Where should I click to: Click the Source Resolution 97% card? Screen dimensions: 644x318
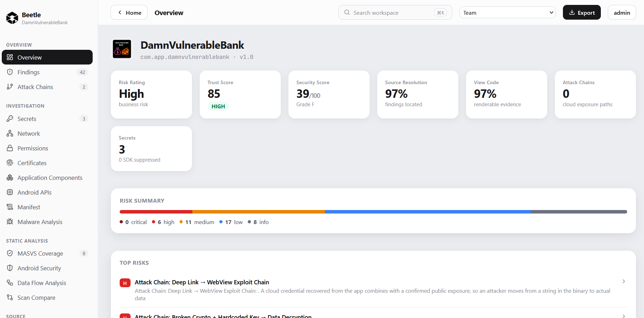tap(418, 94)
